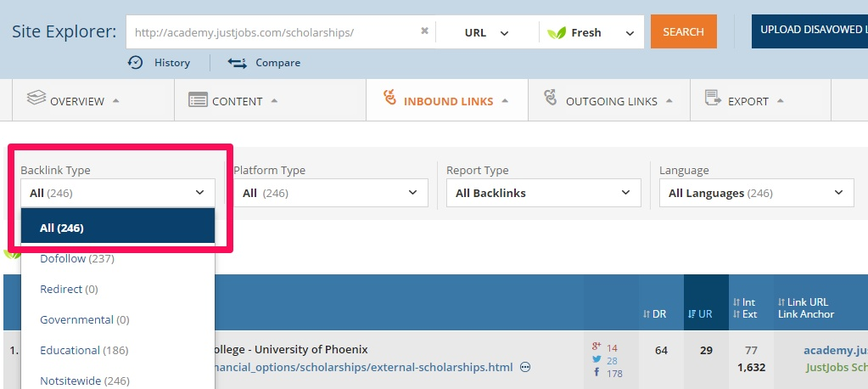Image resolution: width=868 pixels, height=389 pixels.
Task: Click the Compare arrows icon
Action: click(x=237, y=62)
